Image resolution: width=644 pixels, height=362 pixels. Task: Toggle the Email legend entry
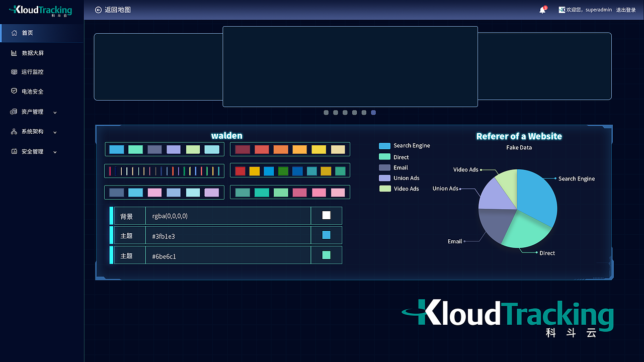(x=393, y=167)
